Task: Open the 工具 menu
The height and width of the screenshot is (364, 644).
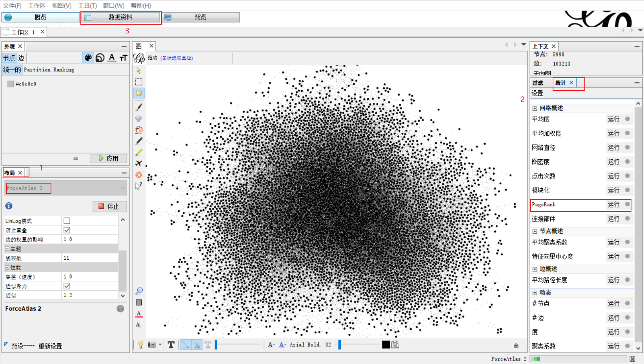Action: pyautogui.click(x=87, y=5)
